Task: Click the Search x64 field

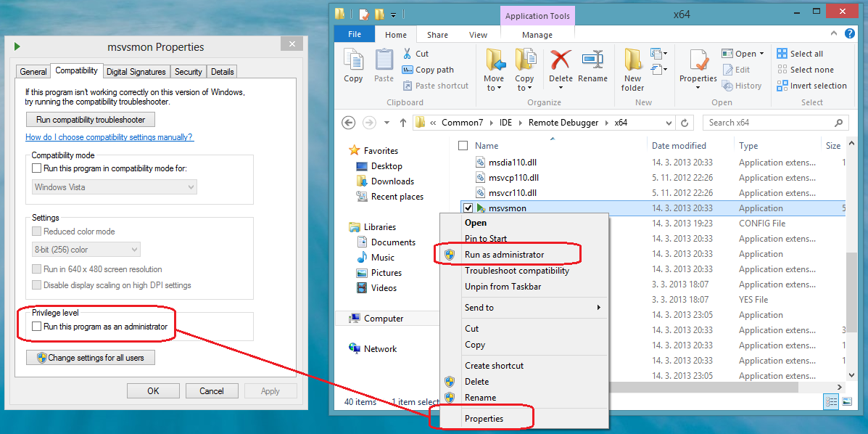Action: tap(776, 123)
